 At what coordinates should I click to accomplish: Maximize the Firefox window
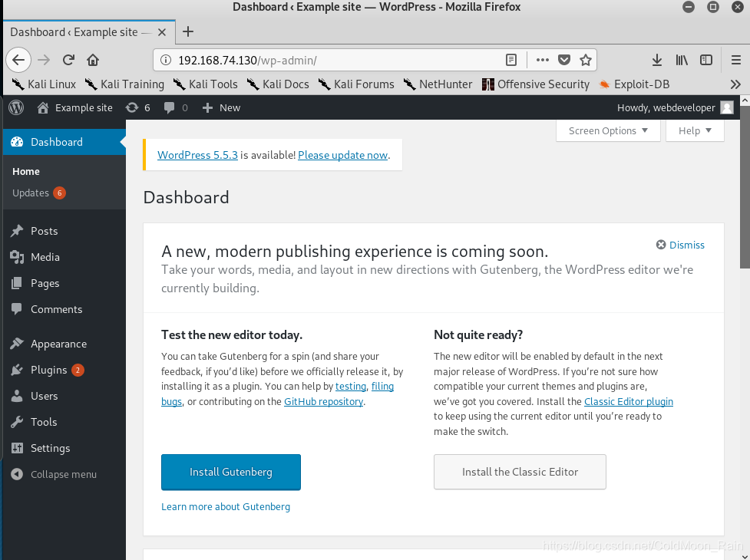[x=712, y=7]
